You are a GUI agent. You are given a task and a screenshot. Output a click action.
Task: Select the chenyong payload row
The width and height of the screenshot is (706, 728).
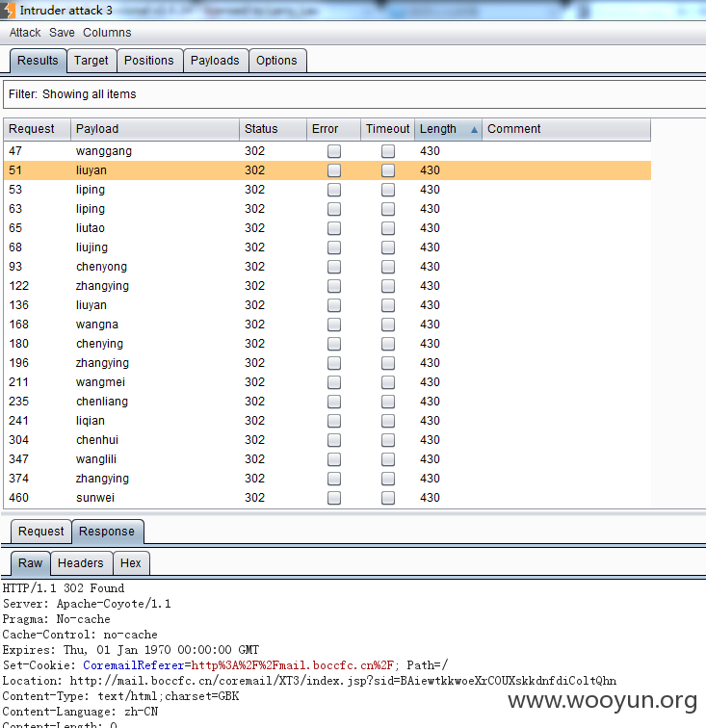tap(327, 267)
